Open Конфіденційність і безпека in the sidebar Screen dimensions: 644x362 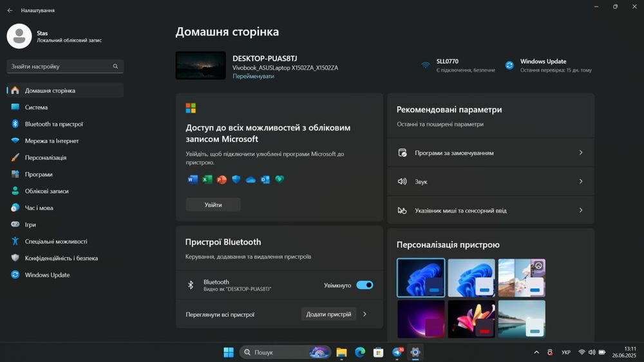[x=65, y=258]
